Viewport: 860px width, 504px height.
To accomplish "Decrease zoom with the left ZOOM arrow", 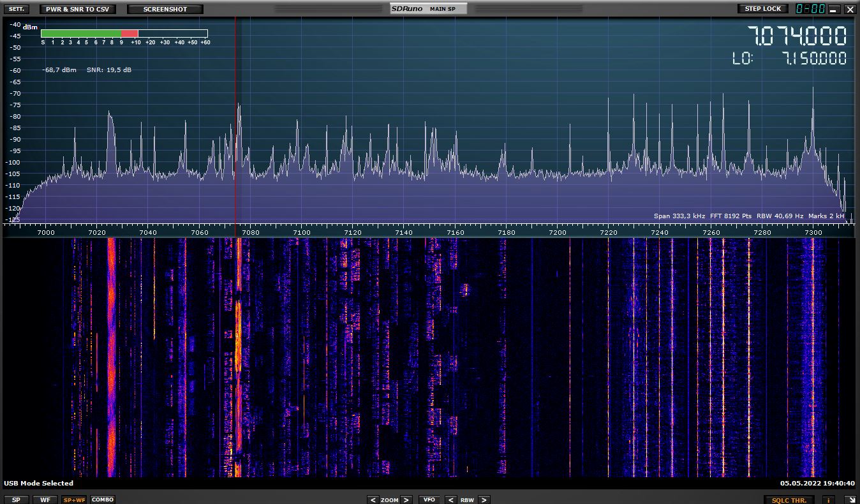I will pos(373,500).
